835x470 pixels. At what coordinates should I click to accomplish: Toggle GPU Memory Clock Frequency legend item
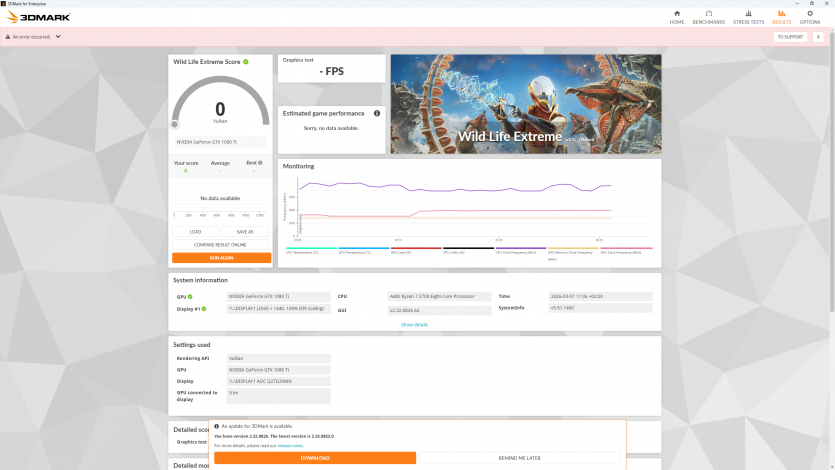click(x=573, y=250)
